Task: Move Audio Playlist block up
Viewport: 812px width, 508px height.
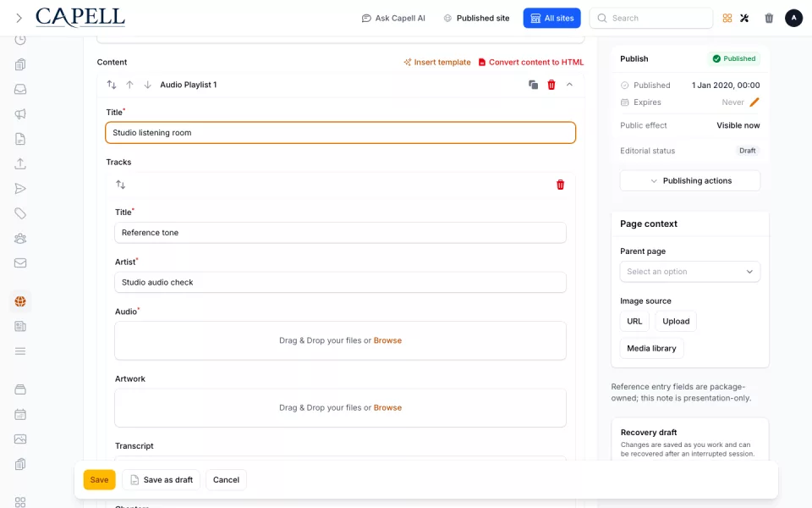Action: click(129, 85)
